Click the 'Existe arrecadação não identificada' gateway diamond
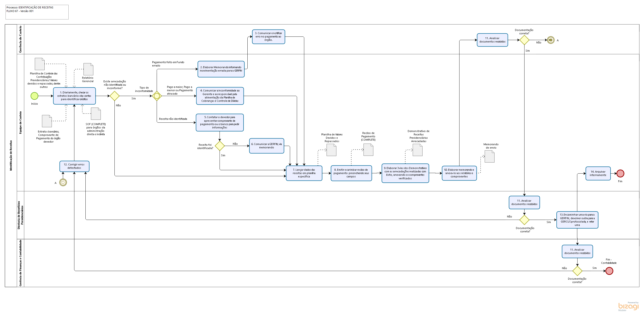This screenshot has width=644, height=314. point(114,96)
